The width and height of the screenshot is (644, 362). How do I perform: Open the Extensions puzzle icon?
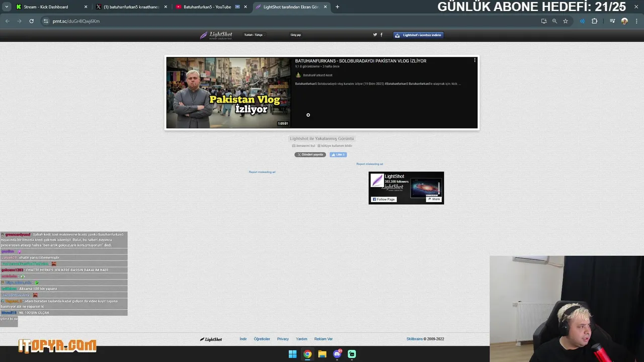click(595, 21)
